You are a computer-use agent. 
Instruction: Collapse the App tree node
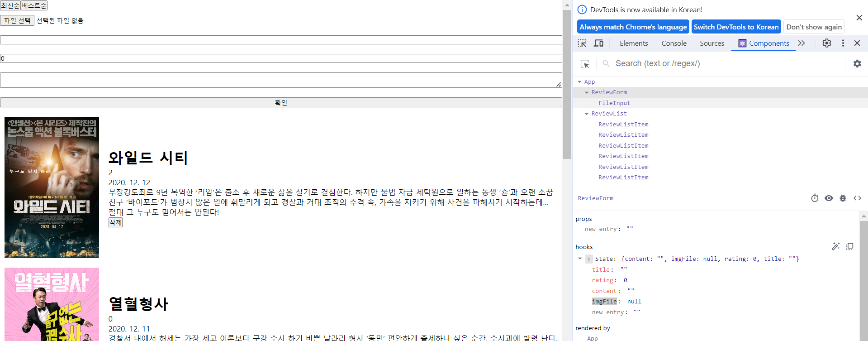579,82
